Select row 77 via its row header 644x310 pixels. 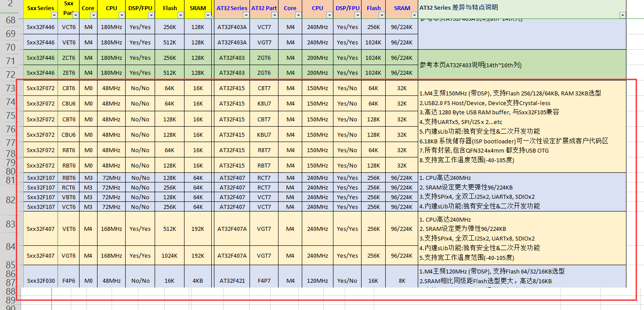[11, 143]
